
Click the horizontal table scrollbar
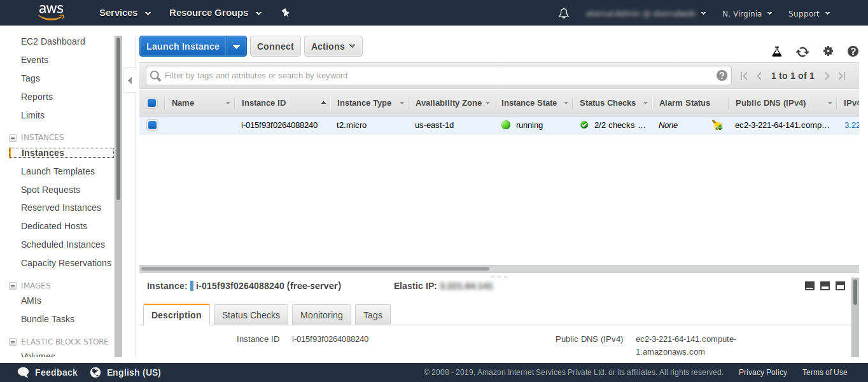click(x=315, y=269)
